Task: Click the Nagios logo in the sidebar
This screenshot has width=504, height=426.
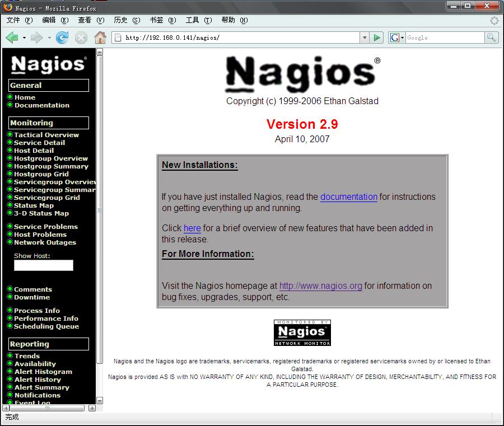Action: click(49, 64)
